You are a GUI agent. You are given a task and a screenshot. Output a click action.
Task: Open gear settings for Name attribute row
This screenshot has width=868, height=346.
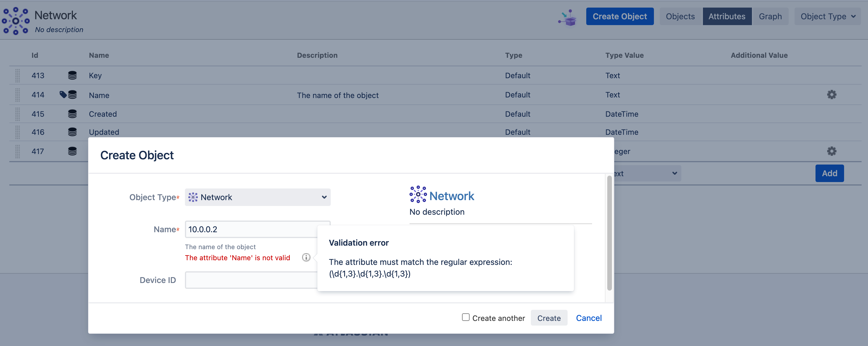831,95
